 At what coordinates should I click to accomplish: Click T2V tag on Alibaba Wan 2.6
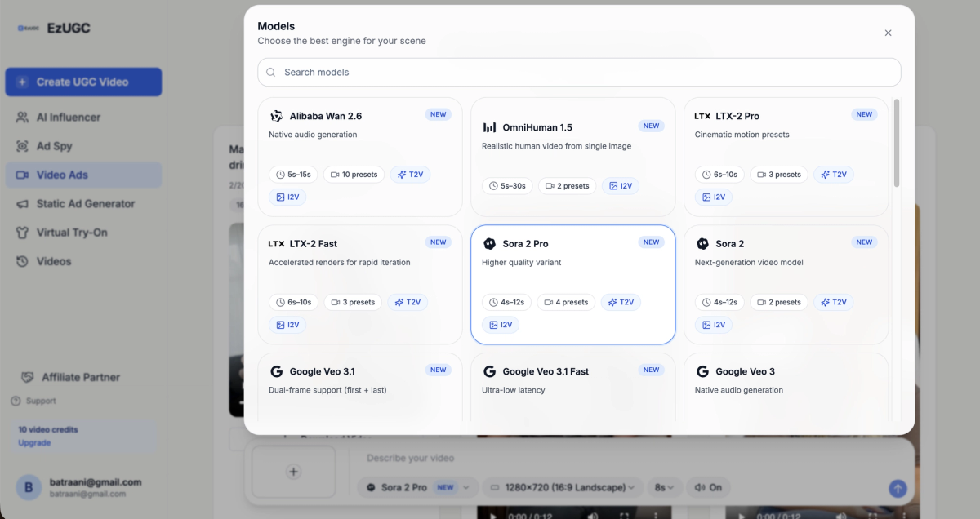409,175
